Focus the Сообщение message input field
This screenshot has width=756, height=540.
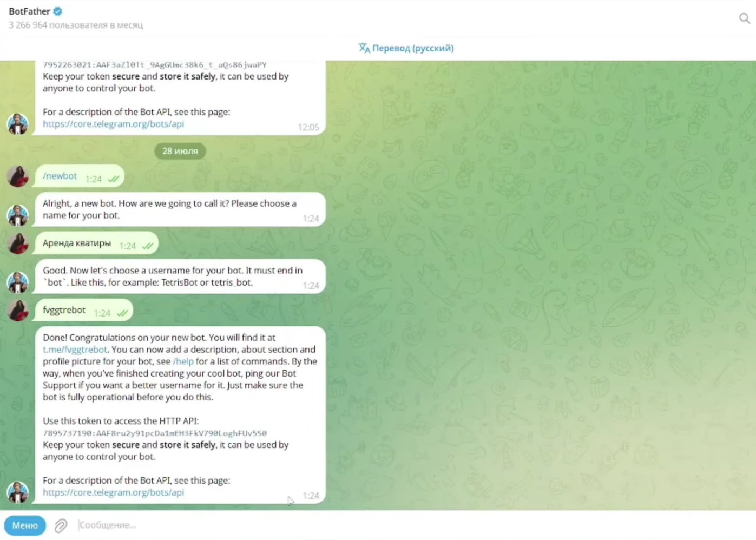411,525
